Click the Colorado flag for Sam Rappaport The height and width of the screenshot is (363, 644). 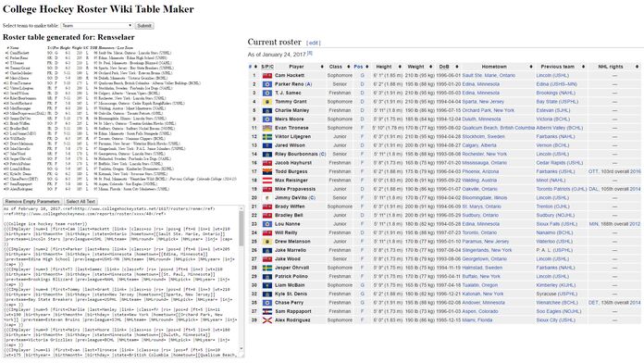coord(267,311)
